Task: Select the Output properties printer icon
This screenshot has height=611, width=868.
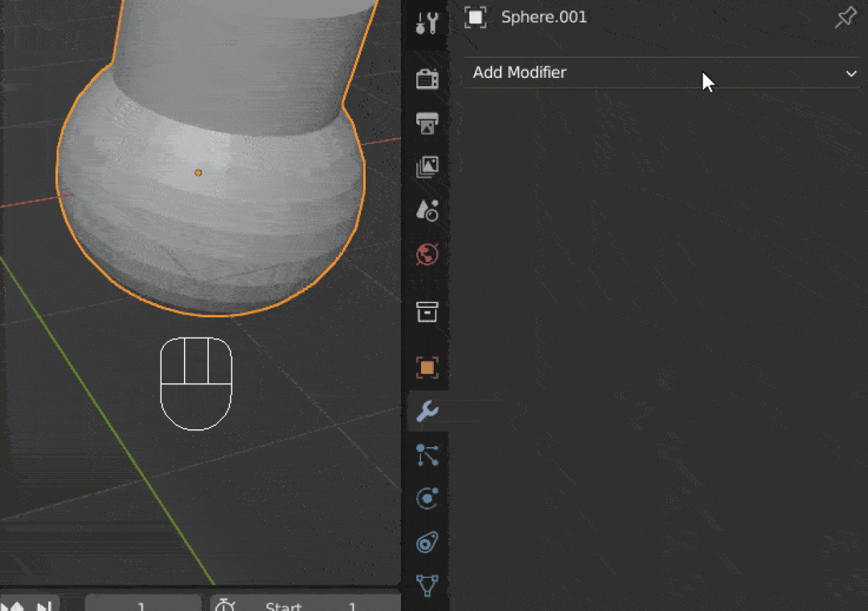Action: (427, 123)
